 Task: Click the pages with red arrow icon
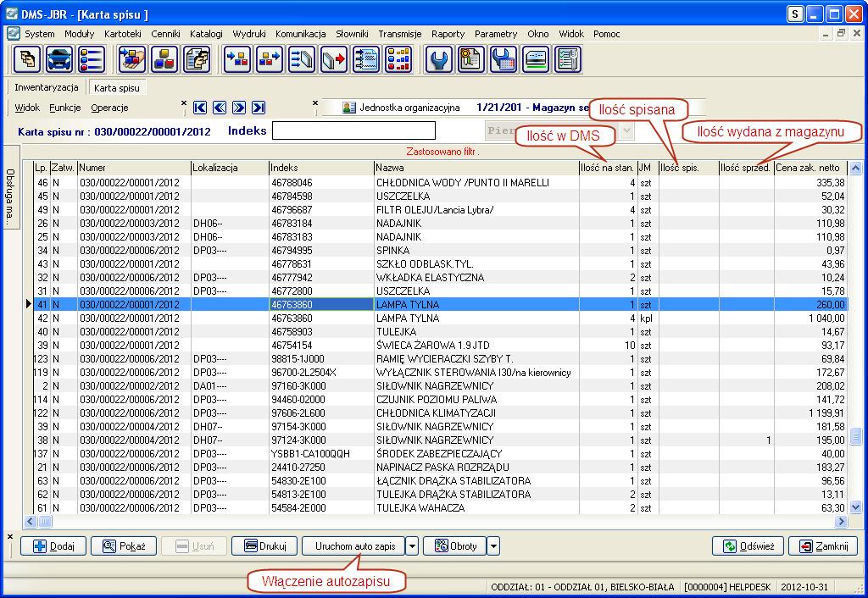pyautogui.click(x=333, y=59)
